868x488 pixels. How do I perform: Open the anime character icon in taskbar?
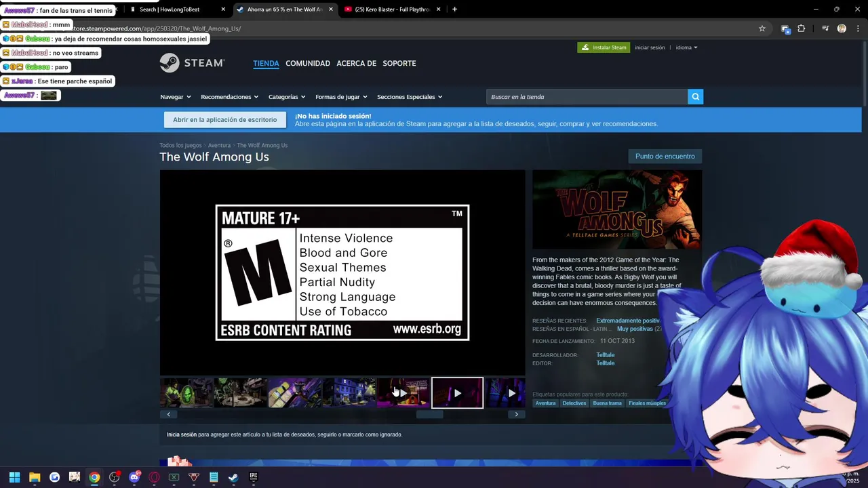tap(75, 477)
